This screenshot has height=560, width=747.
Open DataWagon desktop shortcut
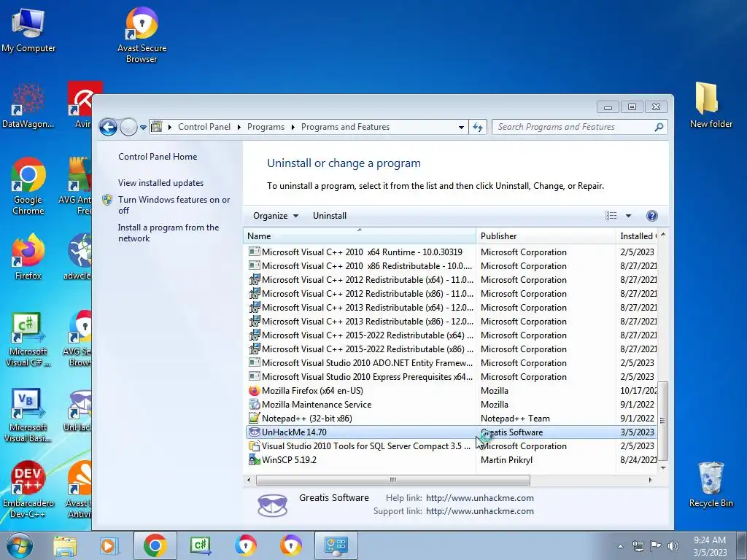[x=28, y=106]
